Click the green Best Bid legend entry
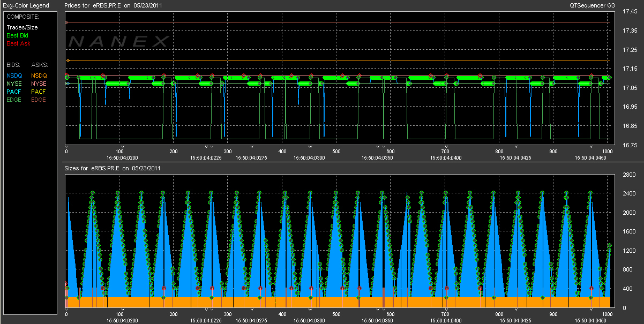 (17, 35)
